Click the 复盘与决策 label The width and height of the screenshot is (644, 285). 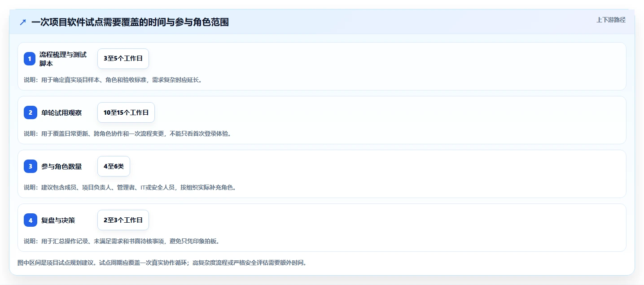pos(58,220)
